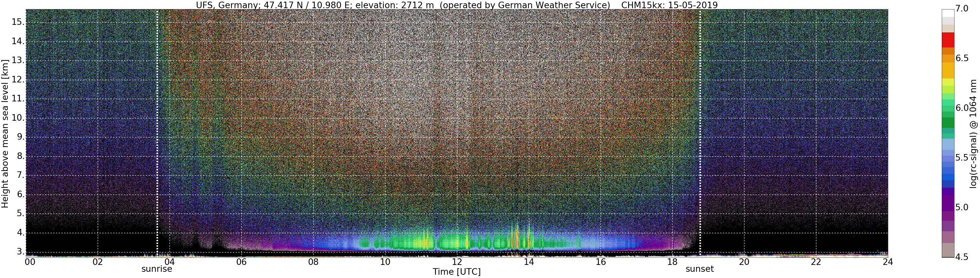
Task: Click the time axis tick label 04
Action: tap(170, 262)
